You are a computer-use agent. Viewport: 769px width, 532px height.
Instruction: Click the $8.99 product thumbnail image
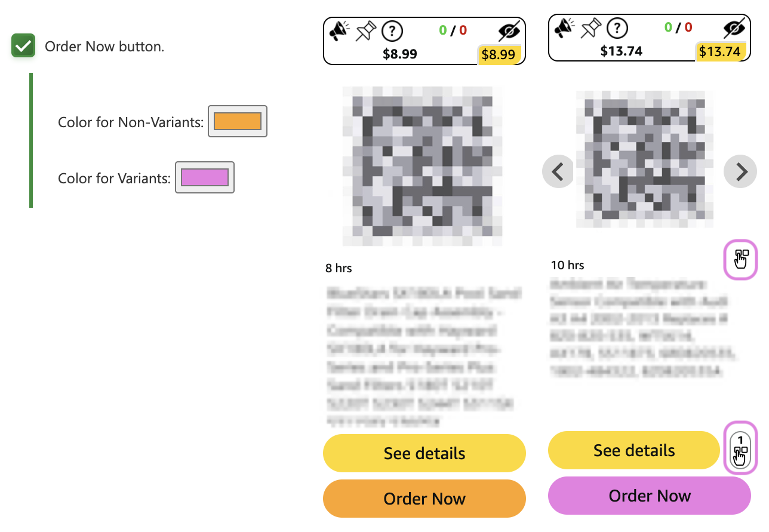tap(422, 166)
